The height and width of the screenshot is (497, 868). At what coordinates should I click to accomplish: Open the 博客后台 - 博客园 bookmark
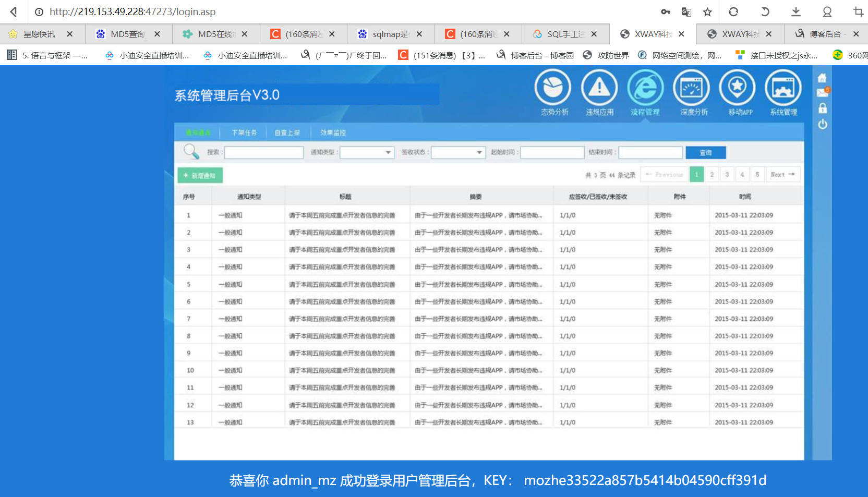click(535, 55)
